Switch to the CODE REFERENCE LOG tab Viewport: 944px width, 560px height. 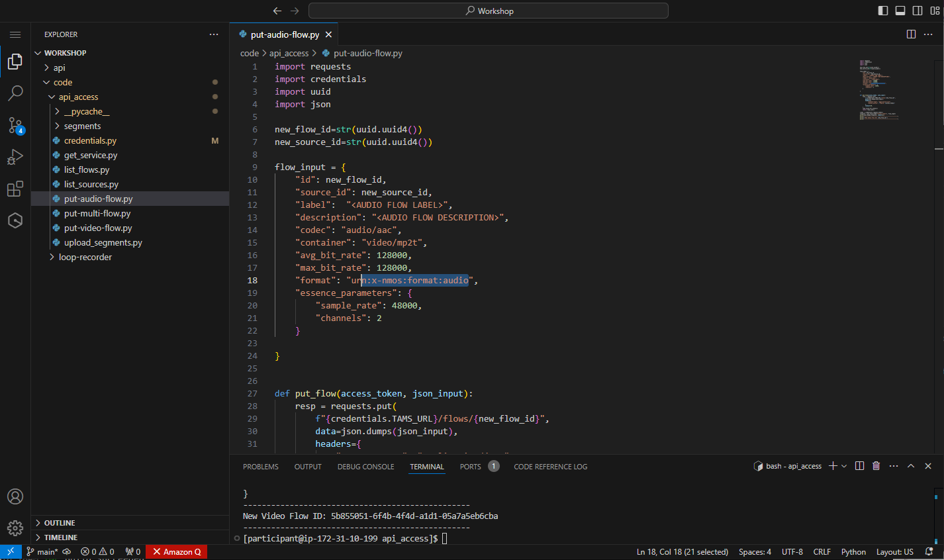tap(550, 467)
